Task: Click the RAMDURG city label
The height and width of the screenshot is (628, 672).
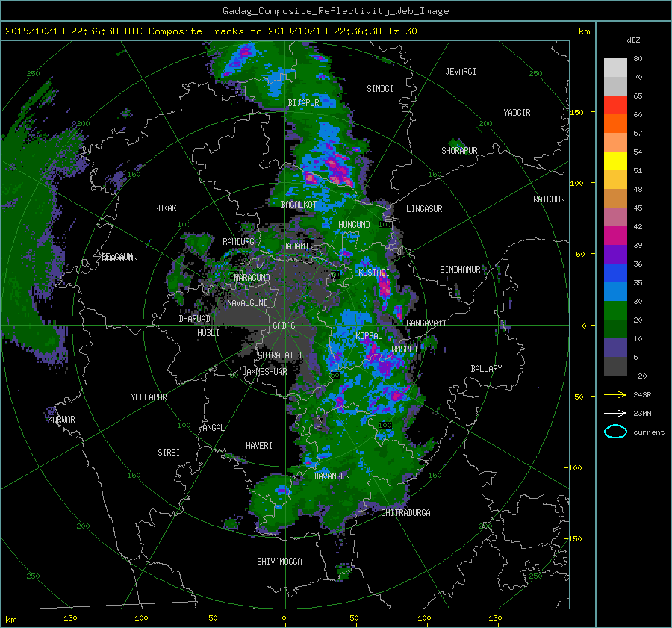Action: tap(238, 242)
